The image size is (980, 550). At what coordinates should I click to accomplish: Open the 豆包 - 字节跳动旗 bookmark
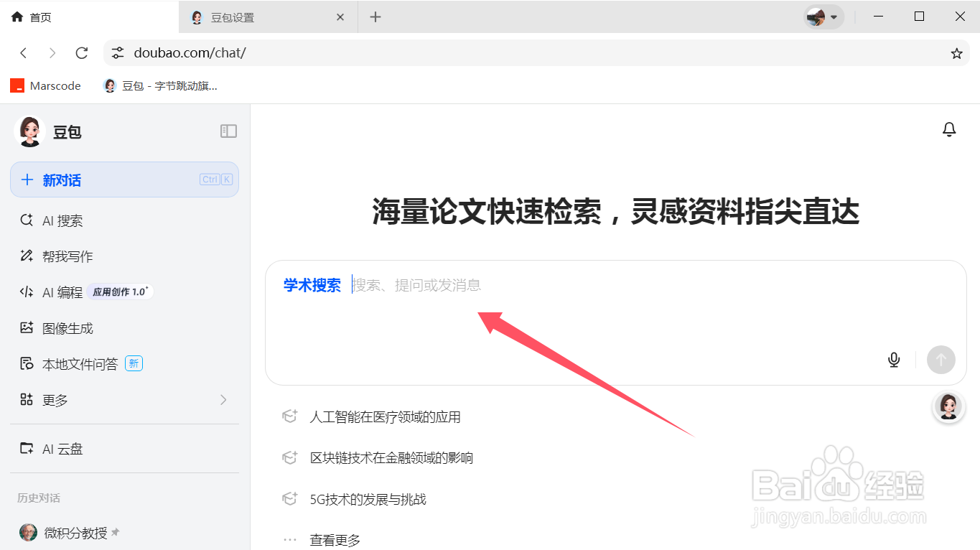[160, 86]
